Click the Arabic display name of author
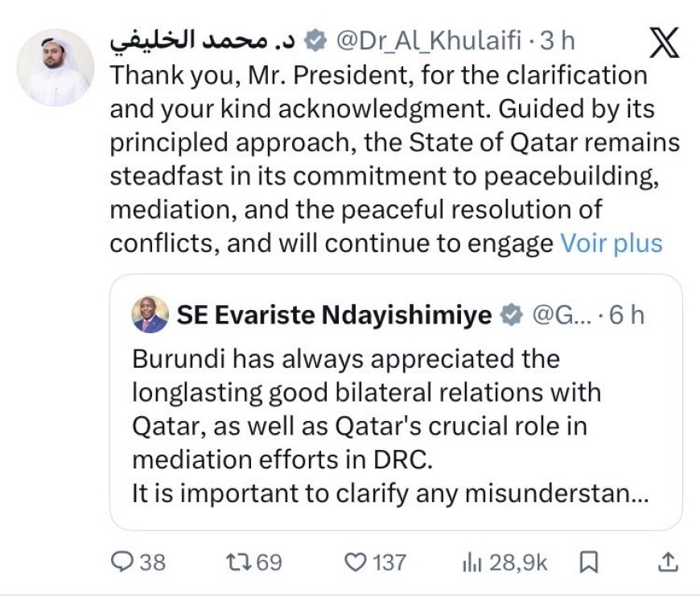 [x=204, y=39]
